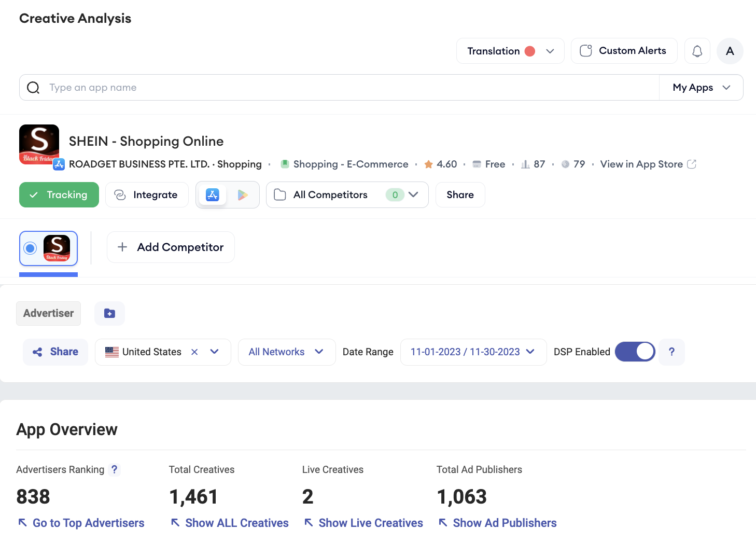
Task: Open the My Apps dropdown
Action: coord(701,88)
